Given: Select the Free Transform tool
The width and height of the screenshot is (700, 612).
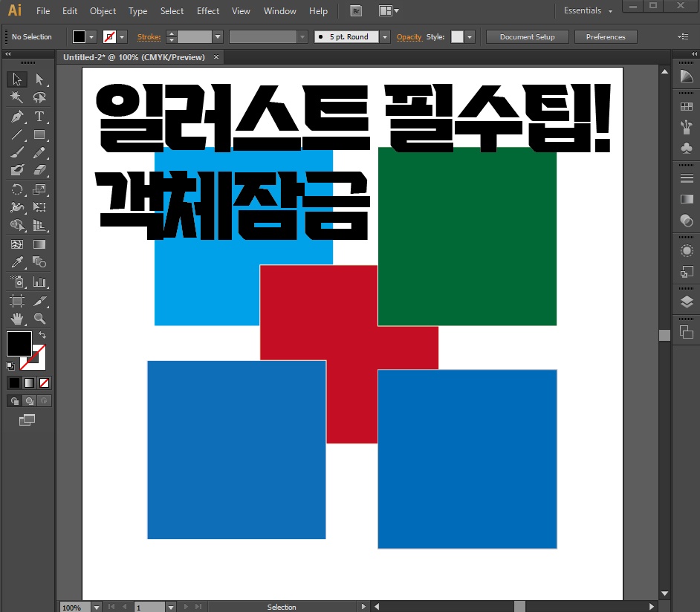Looking at the screenshot, I should click(x=39, y=207).
